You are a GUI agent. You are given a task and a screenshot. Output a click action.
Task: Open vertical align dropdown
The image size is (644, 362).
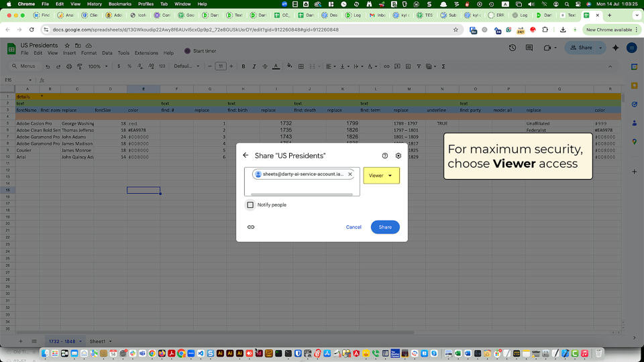[344, 66]
